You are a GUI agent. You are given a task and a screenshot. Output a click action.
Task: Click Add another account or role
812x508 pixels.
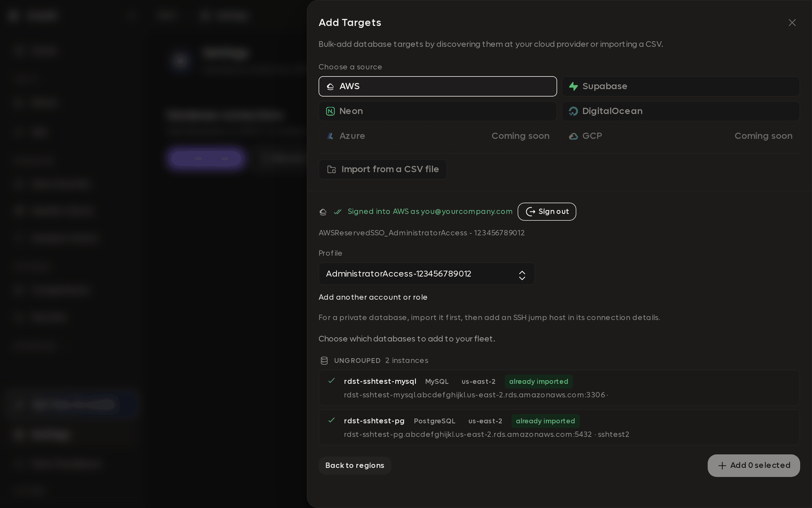373,297
